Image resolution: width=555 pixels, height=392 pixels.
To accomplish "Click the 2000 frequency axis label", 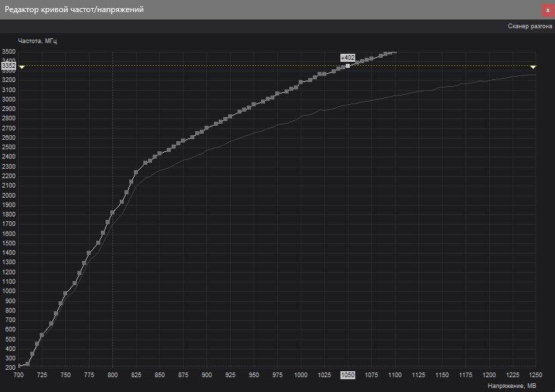I will pos(9,195).
